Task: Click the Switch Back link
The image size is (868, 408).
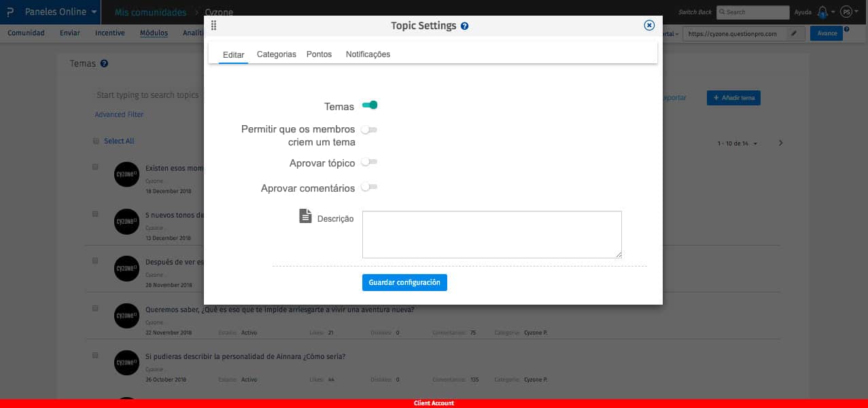Action: (x=695, y=12)
